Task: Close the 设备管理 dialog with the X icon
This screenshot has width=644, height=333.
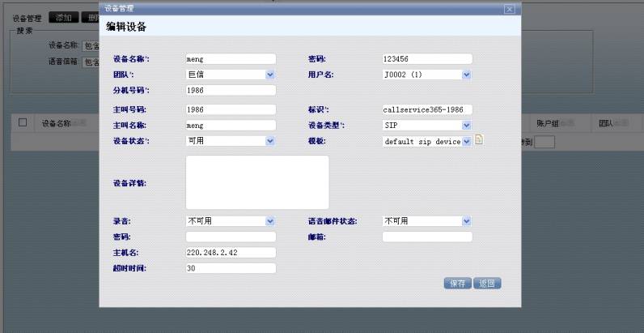Action: click(x=509, y=8)
